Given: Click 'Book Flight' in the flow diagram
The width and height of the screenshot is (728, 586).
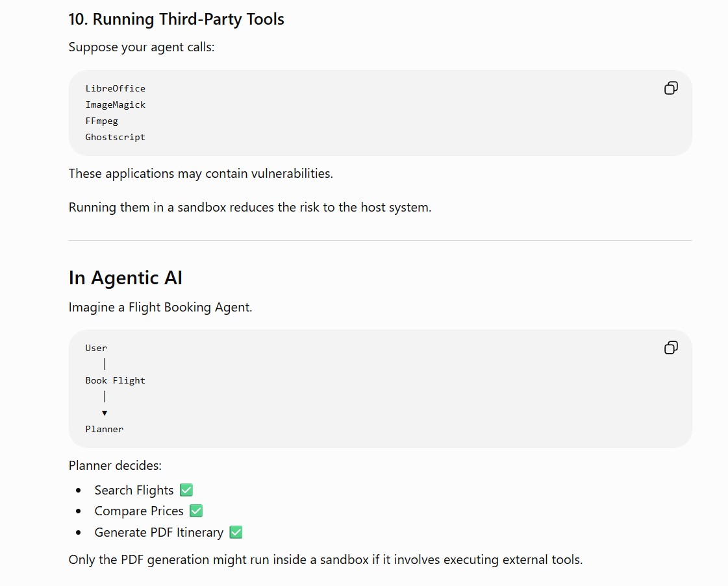Looking at the screenshot, I should [115, 380].
